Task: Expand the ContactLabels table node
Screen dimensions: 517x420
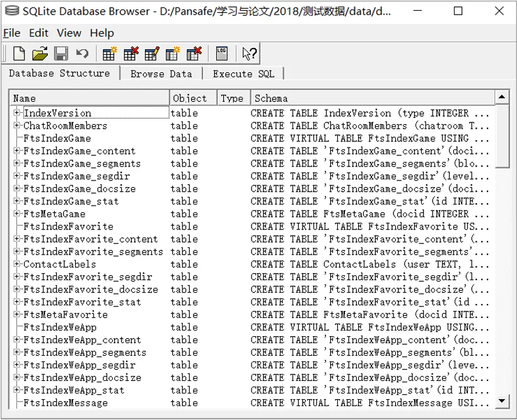Action: tap(16, 264)
